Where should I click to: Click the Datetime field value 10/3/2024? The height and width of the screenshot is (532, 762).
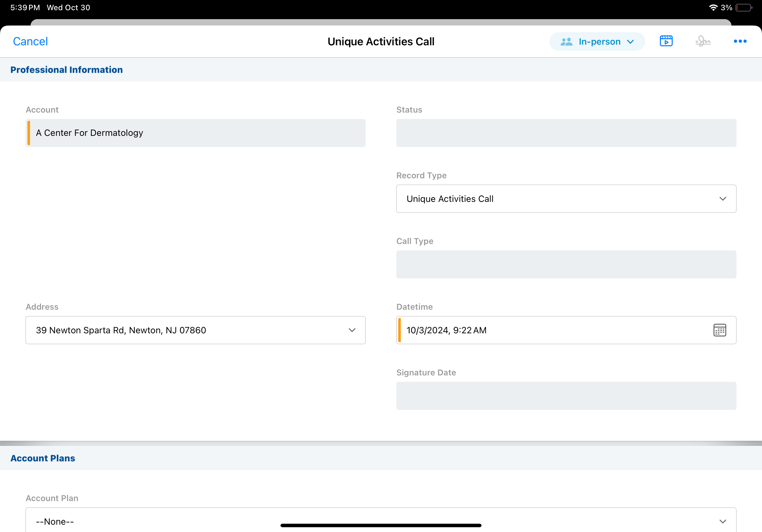point(446,330)
